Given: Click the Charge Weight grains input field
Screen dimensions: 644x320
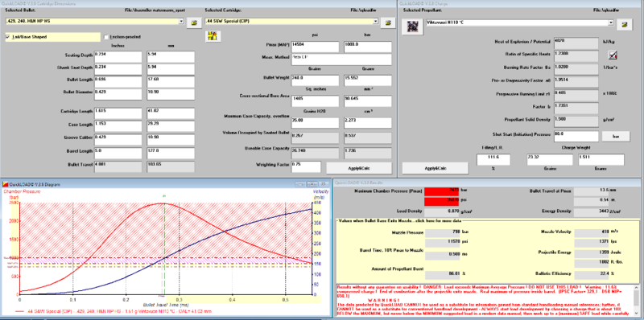Looking at the screenshot, I should coord(550,160).
